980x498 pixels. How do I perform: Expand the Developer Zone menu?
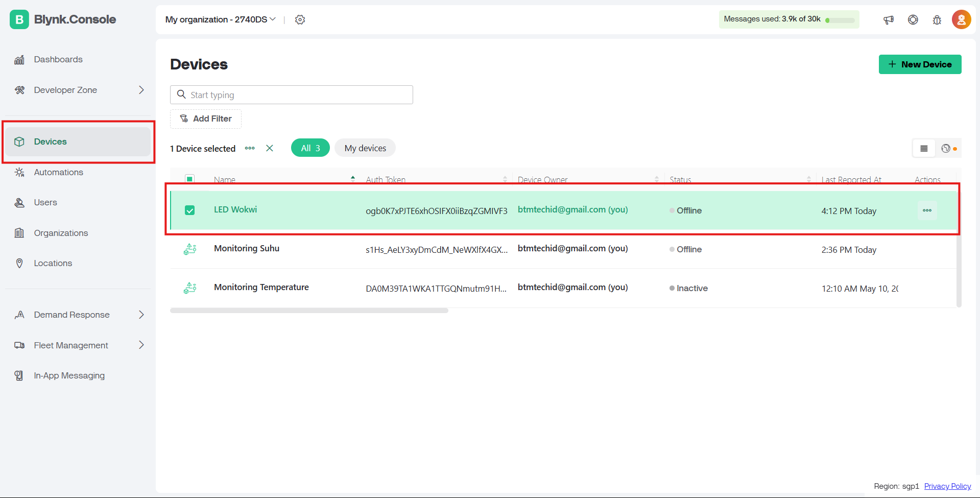coord(141,90)
